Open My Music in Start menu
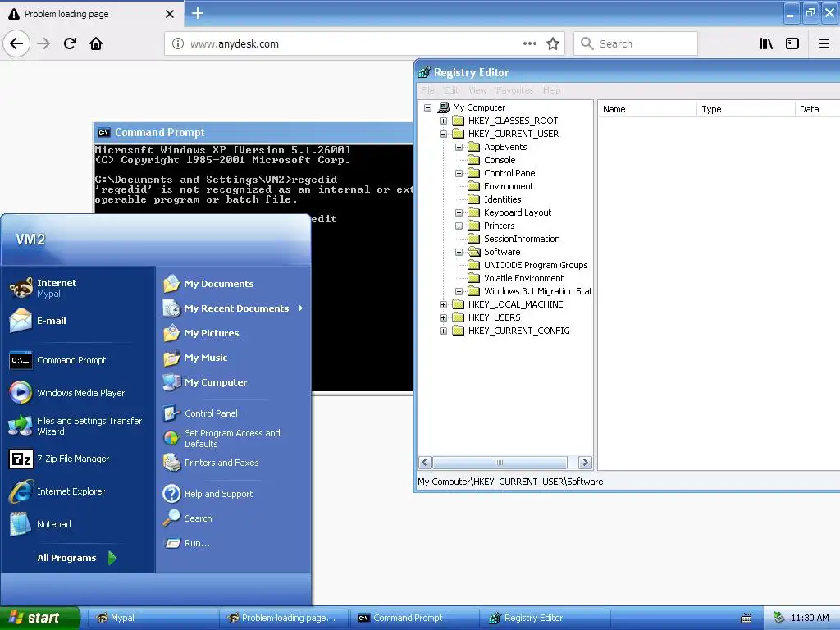 click(x=195, y=358)
